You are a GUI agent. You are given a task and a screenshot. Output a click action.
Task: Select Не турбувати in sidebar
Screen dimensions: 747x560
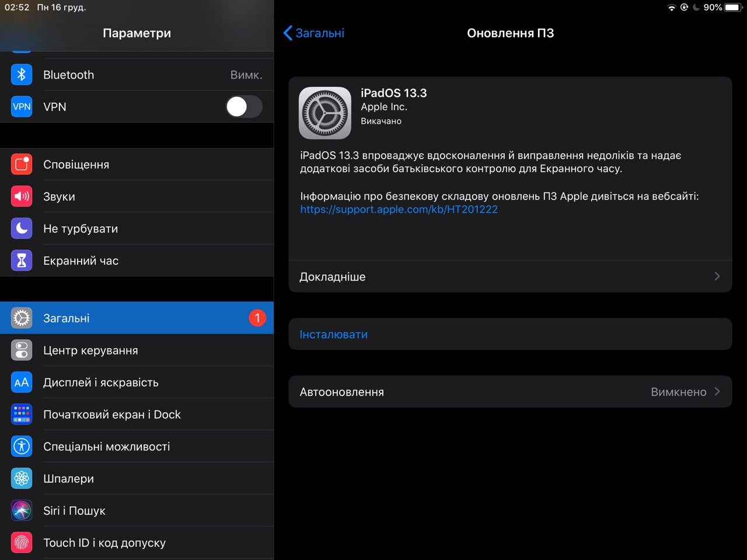(x=137, y=229)
